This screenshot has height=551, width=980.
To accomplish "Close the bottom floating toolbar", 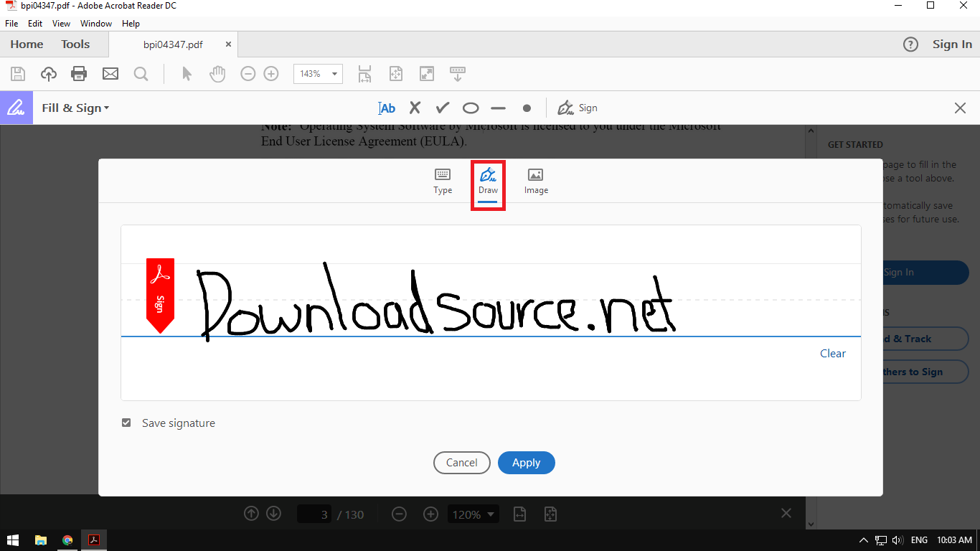I will tap(786, 514).
